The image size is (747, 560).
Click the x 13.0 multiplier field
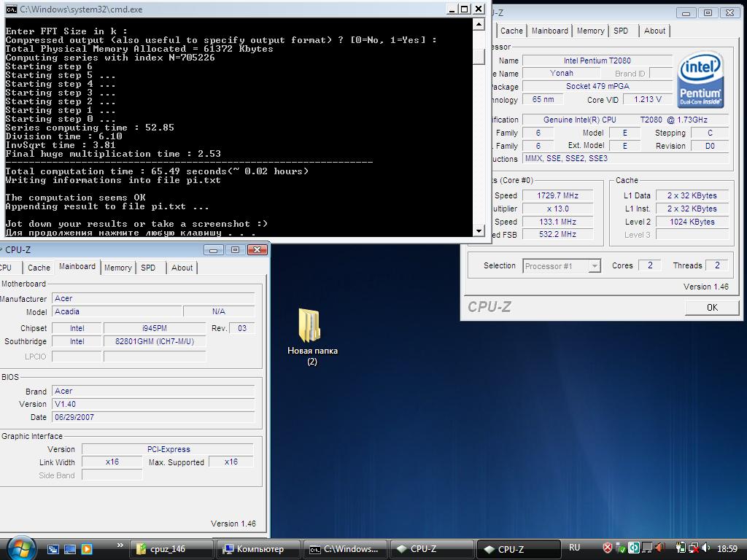[557, 209]
